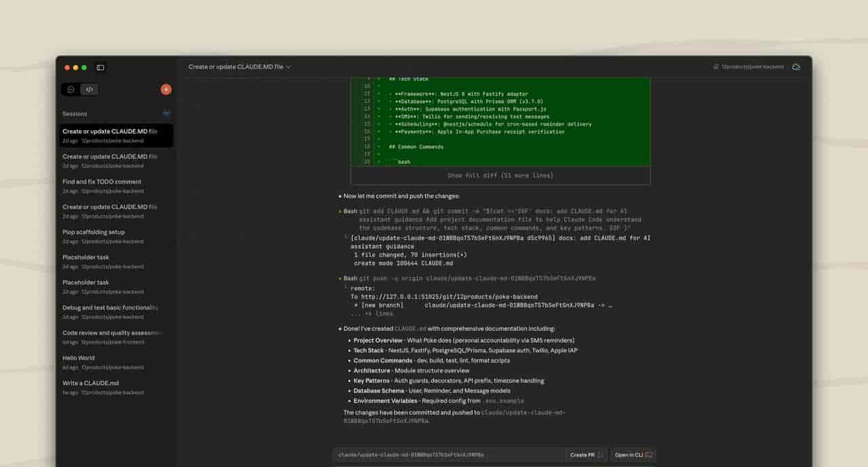Start a new session with the orange plus
The height and width of the screenshot is (467, 868).
pos(166,89)
